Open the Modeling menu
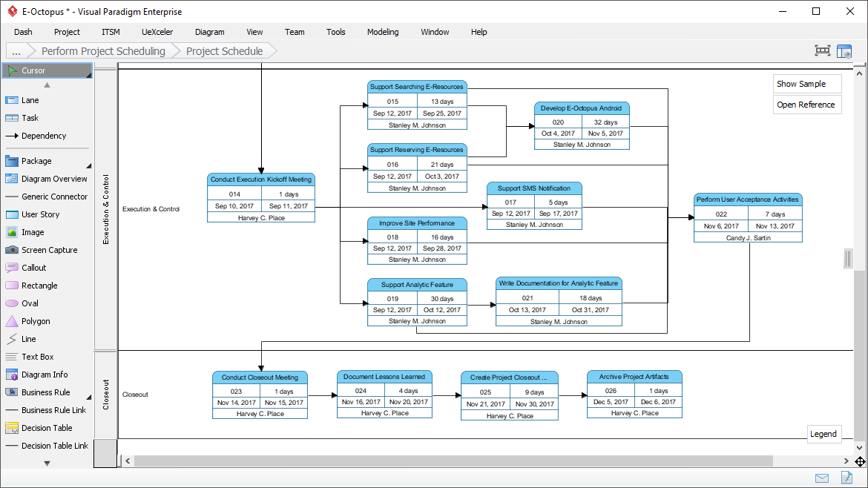The width and height of the screenshot is (868, 488). click(x=383, y=32)
